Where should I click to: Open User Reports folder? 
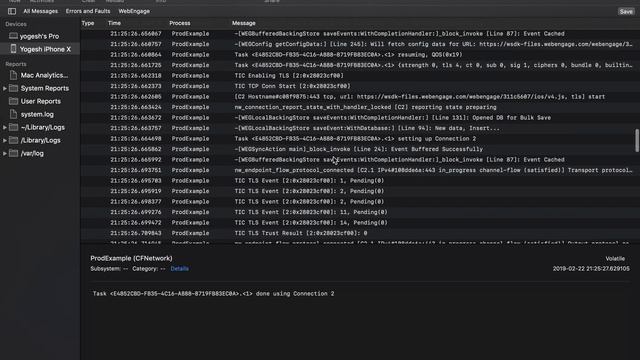click(x=40, y=101)
